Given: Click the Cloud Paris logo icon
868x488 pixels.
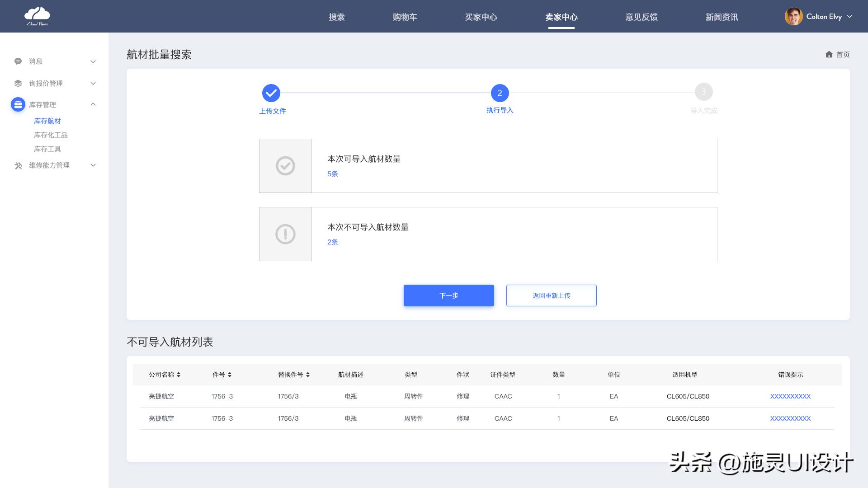Looking at the screenshot, I should (x=38, y=16).
